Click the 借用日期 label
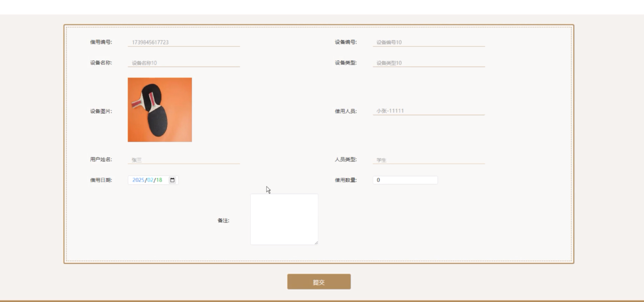This screenshot has height=302, width=644. pos(101,180)
